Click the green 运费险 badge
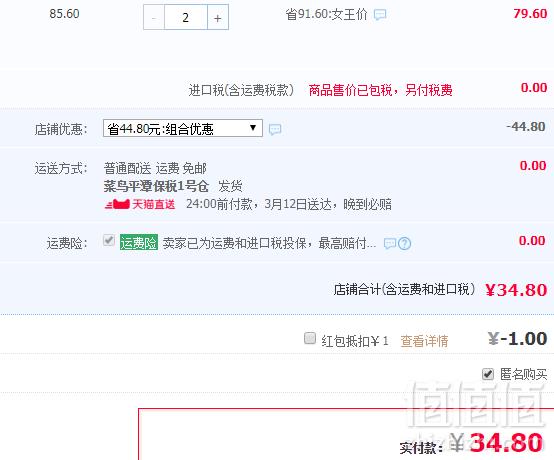The image size is (554, 460). tap(138, 243)
